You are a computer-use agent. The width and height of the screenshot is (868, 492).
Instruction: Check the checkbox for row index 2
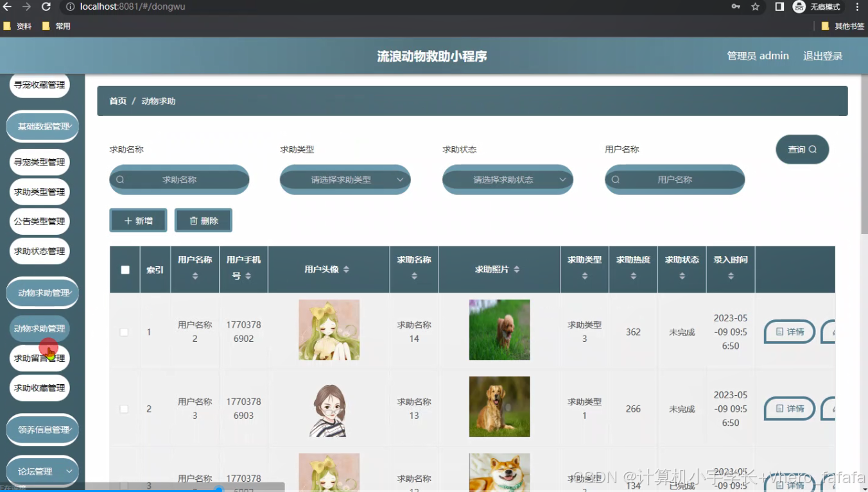pyautogui.click(x=124, y=409)
